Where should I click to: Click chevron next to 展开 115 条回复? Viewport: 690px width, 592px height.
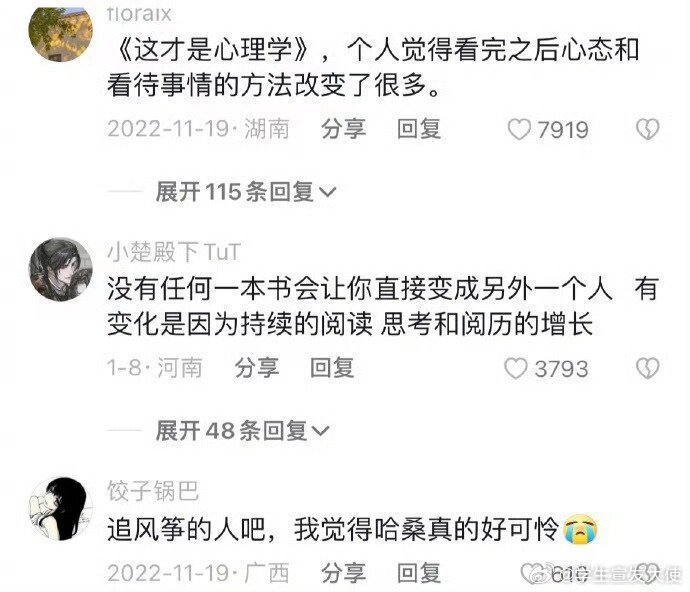[x=327, y=192]
